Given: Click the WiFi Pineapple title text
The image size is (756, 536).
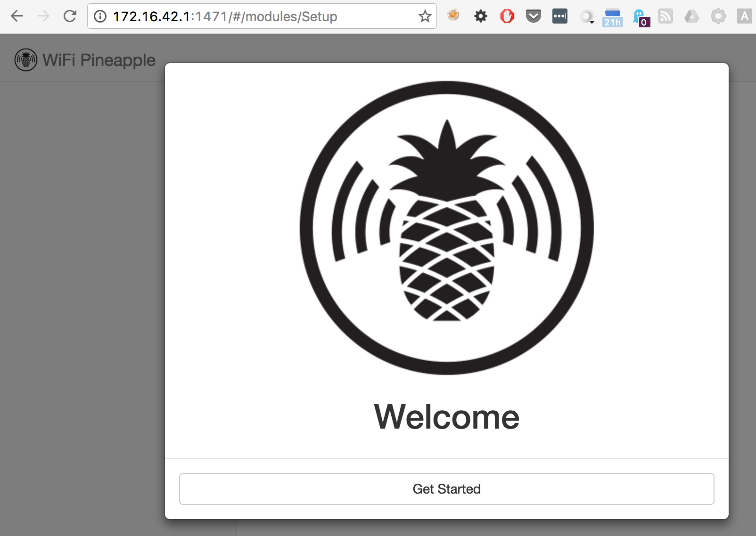Looking at the screenshot, I should point(99,60).
